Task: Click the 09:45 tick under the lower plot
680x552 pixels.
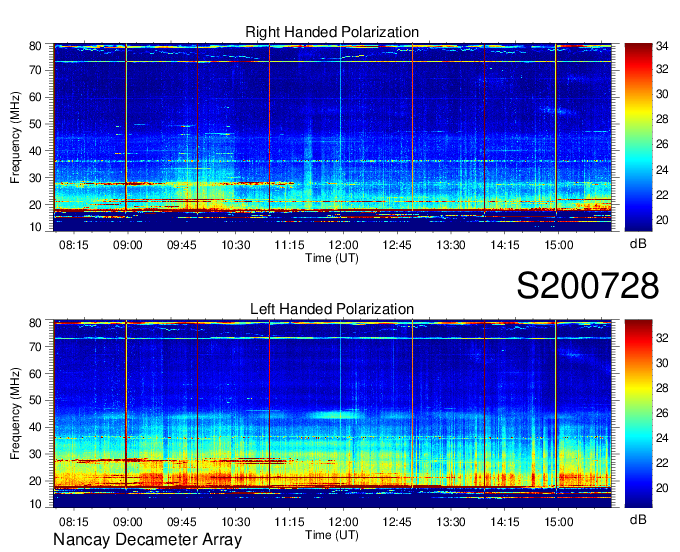Action: click(182, 522)
